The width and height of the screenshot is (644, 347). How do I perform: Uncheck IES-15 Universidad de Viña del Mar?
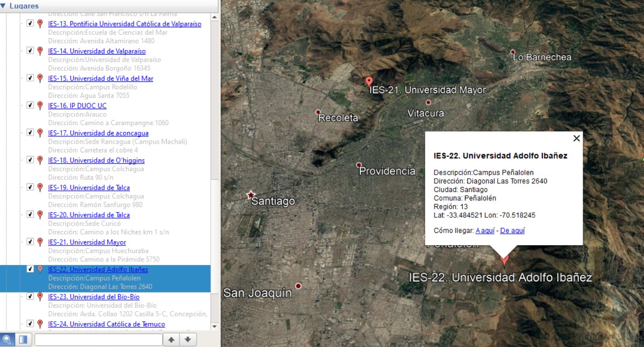coord(30,78)
